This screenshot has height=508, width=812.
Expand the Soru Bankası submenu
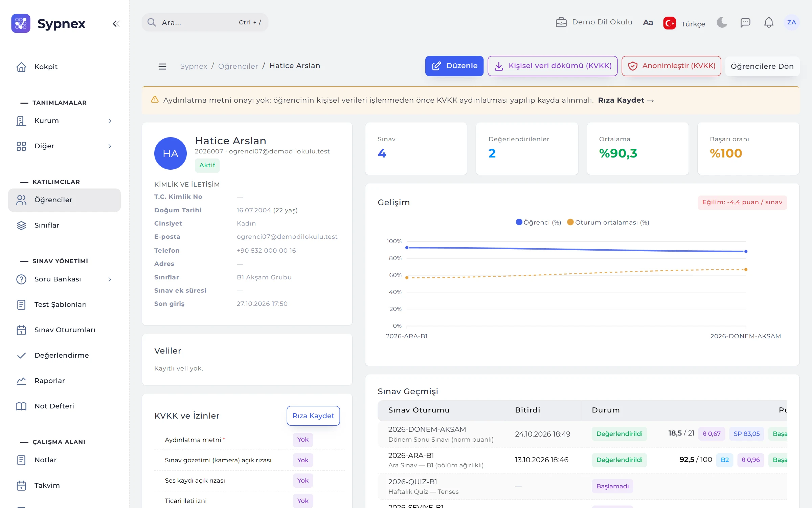(64, 279)
